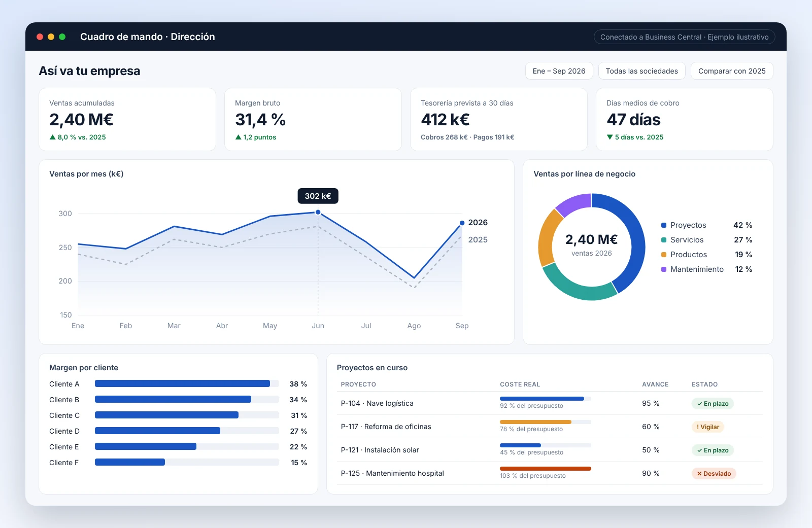Click the 47 días value
Viewport: 812px width, 528px height.
[x=633, y=120]
